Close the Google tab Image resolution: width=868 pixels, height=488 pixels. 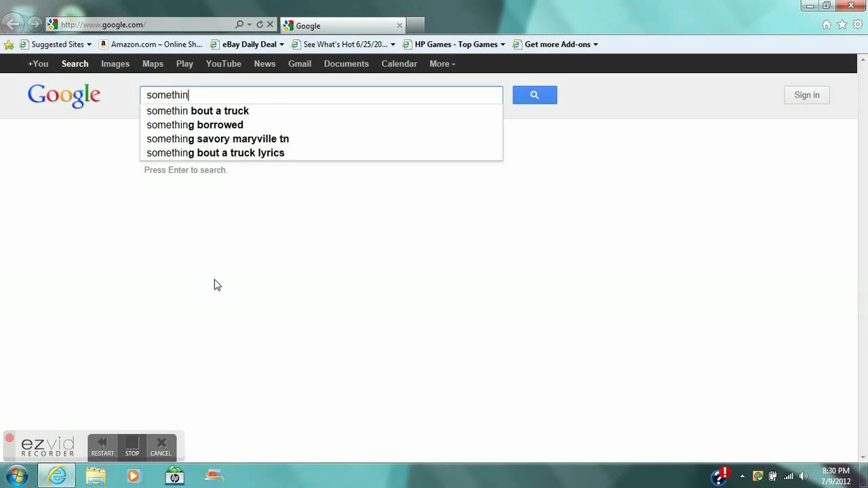click(399, 26)
